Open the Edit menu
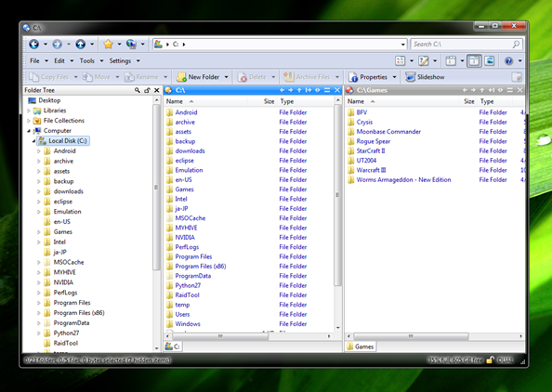The height and width of the screenshot is (392, 552). point(59,61)
